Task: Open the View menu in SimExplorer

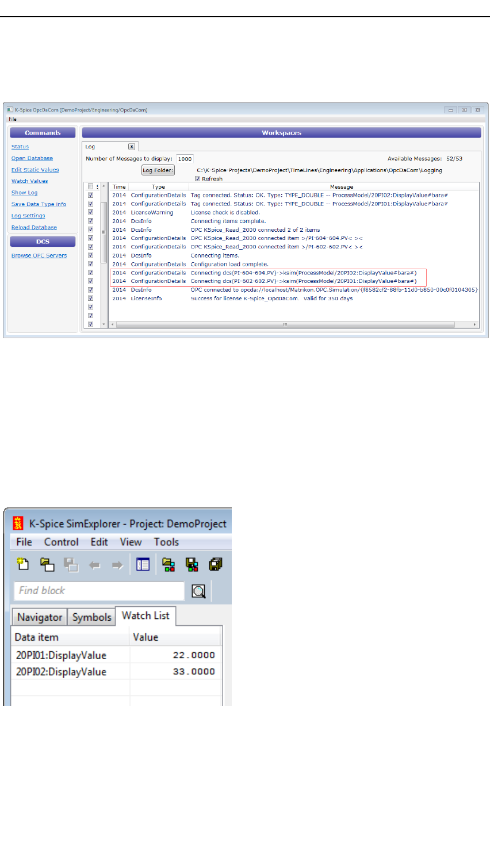Action: click(131, 542)
